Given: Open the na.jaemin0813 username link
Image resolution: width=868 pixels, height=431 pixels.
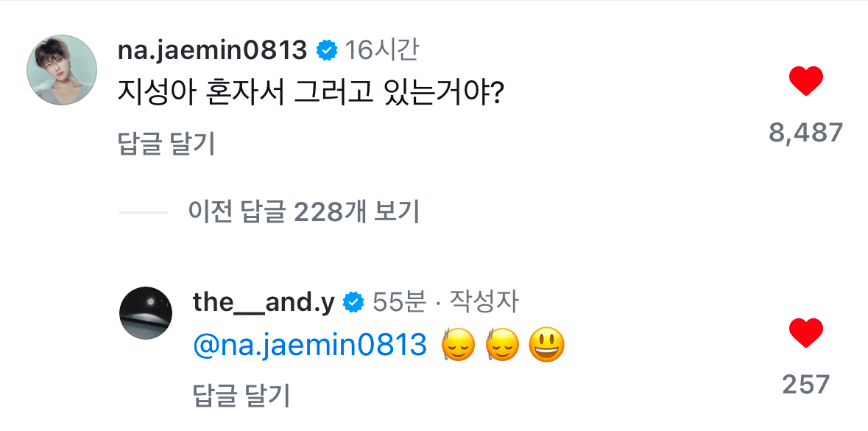Looking at the screenshot, I should (x=212, y=50).
